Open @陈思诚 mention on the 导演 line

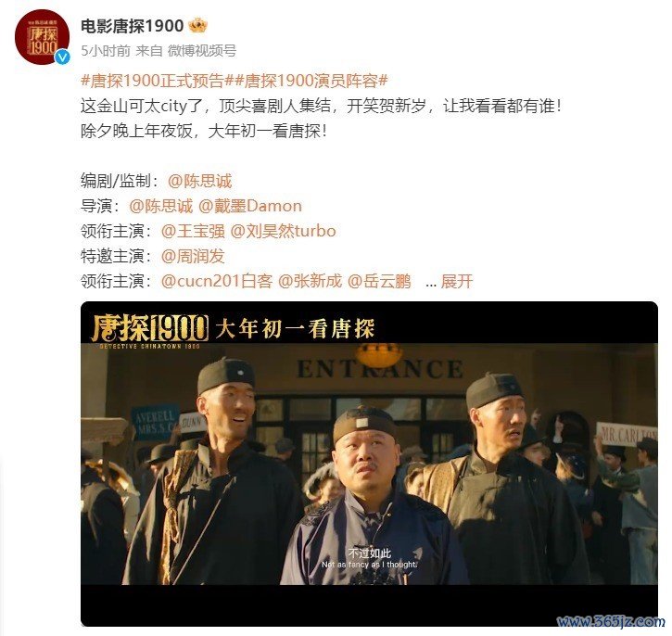coord(160,206)
